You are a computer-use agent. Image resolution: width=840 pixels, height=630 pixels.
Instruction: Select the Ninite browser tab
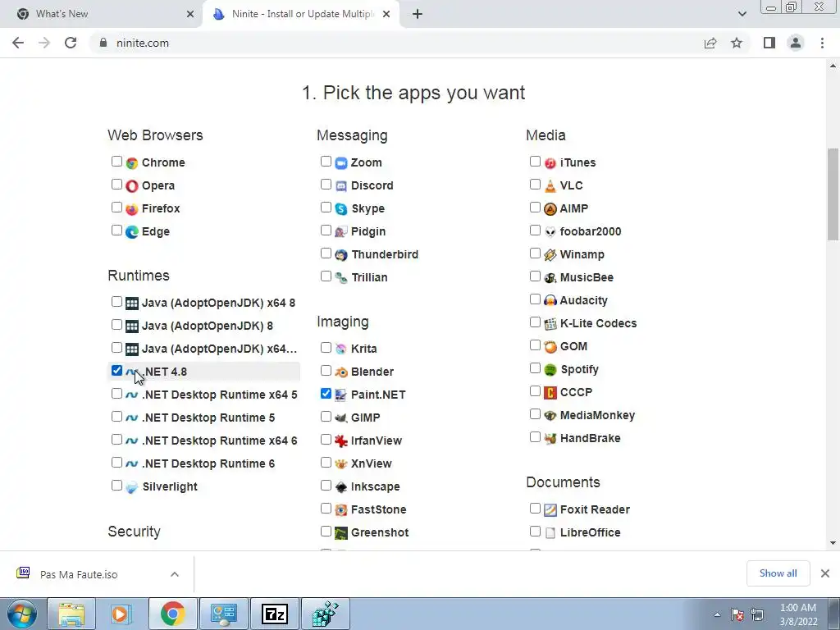[x=300, y=14]
